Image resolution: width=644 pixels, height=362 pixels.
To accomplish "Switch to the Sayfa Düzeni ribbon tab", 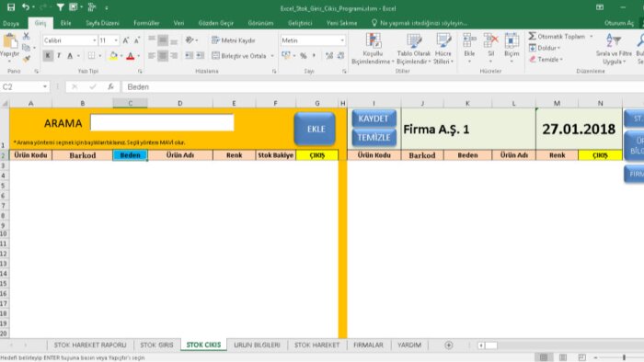I will [x=102, y=23].
